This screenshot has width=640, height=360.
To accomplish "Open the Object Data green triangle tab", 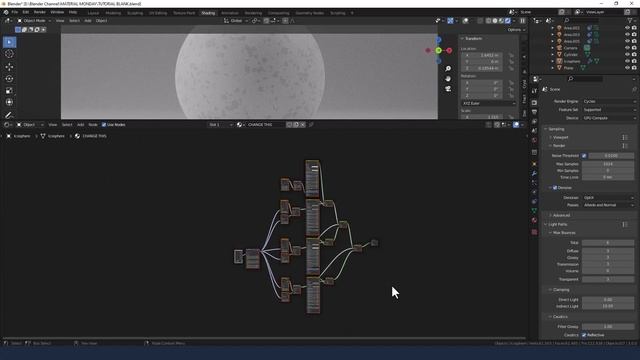I will 534,211.
